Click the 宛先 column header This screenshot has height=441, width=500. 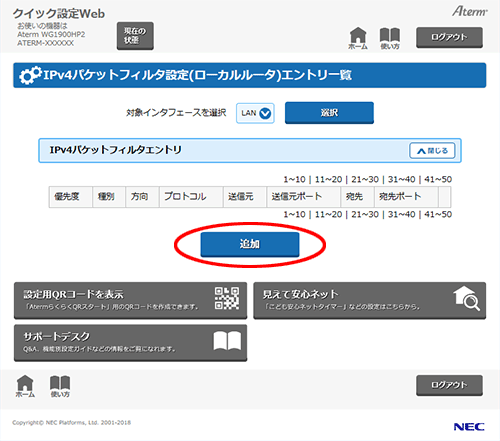click(357, 197)
